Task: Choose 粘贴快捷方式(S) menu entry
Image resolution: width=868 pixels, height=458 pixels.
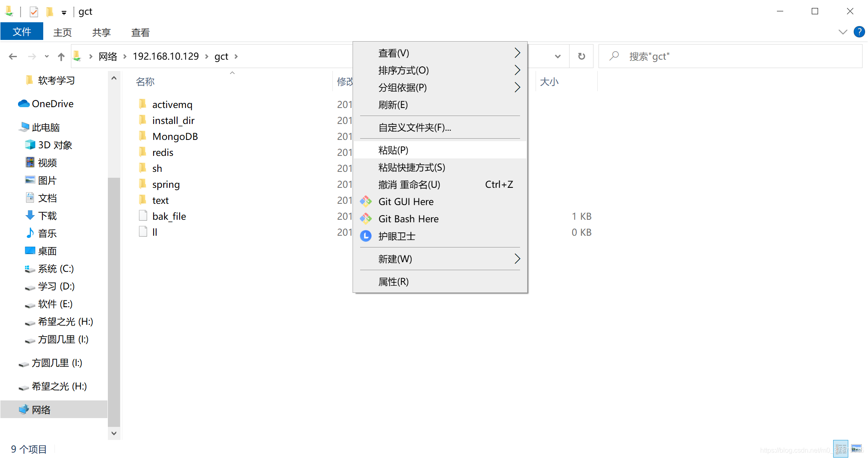Action: pyautogui.click(x=440, y=167)
